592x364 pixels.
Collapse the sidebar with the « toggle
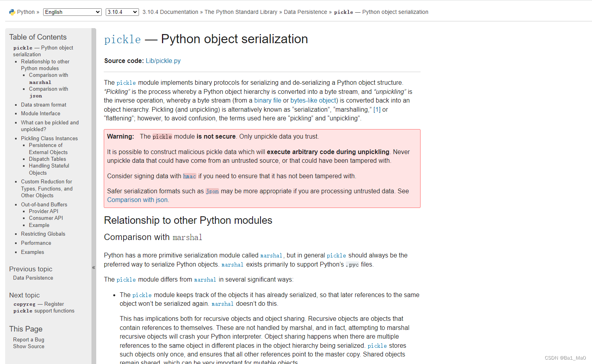click(x=94, y=267)
